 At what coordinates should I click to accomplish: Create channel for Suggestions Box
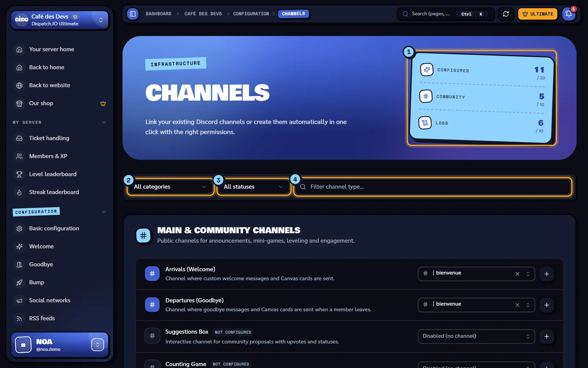[x=547, y=336]
